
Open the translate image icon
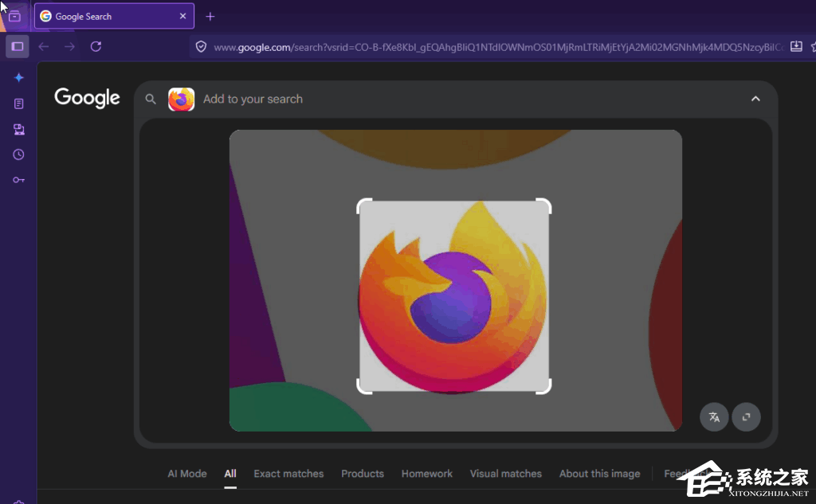(x=713, y=416)
